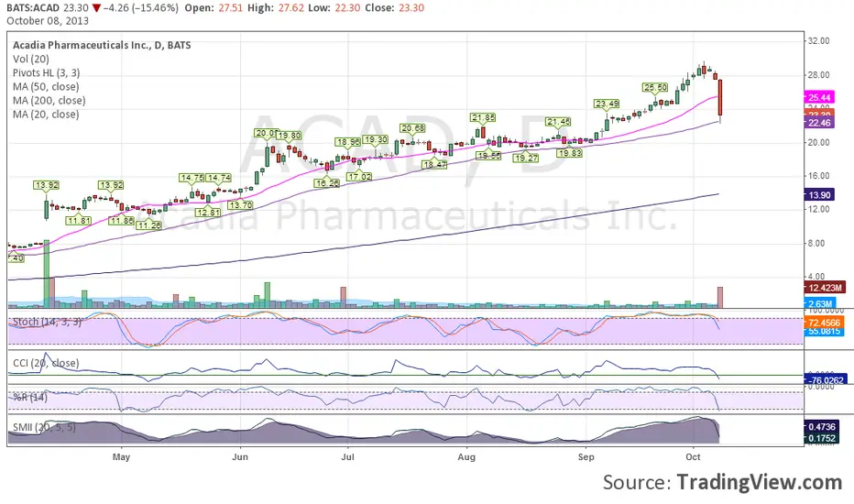Select the Vol (20) legend entry

pyautogui.click(x=31, y=59)
